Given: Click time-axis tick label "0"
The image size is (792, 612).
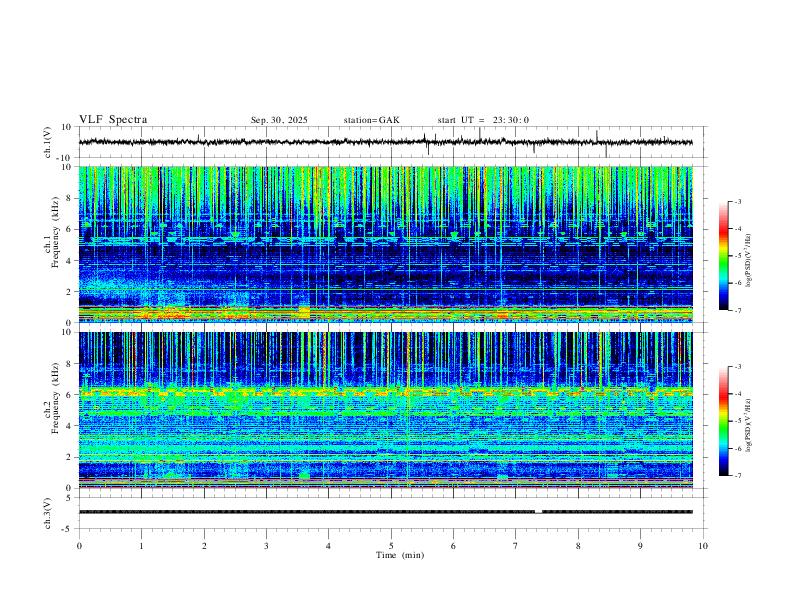Looking at the screenshot, I should [x=79, y=546].
